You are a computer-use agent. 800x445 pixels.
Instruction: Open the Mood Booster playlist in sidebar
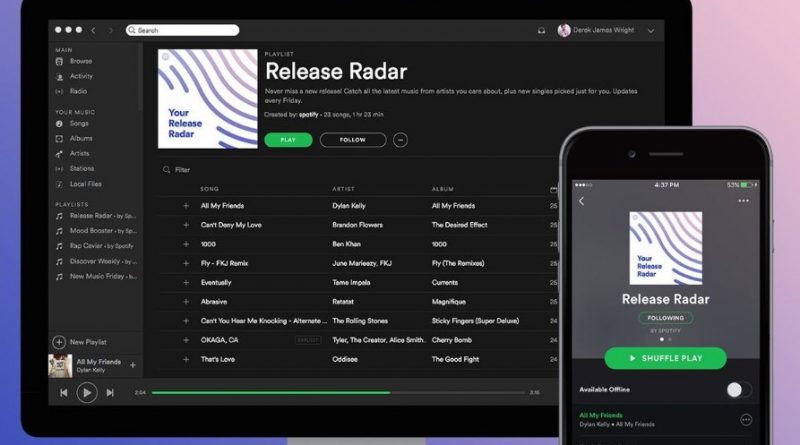point(90,230)
